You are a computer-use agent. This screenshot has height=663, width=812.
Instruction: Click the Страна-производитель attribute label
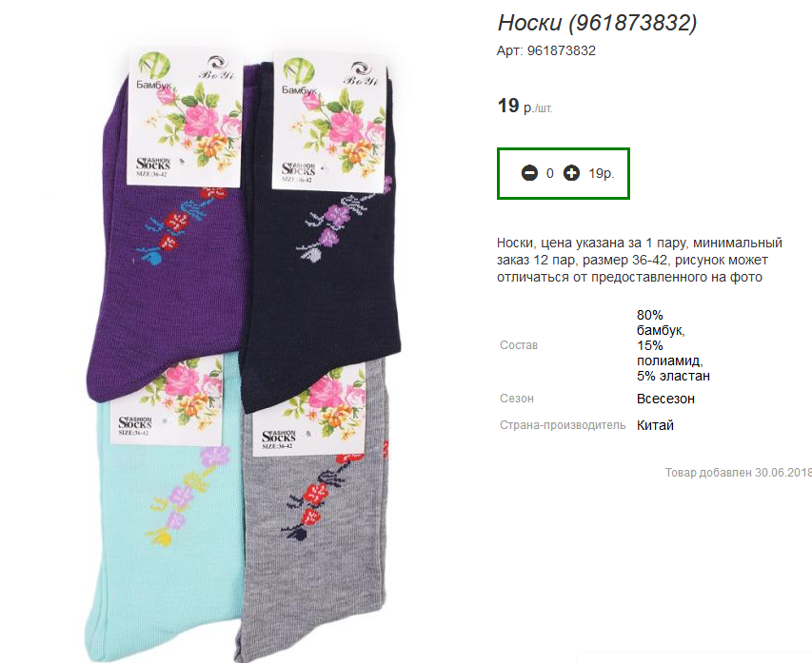pyautogui.click(x=563, y=425)
